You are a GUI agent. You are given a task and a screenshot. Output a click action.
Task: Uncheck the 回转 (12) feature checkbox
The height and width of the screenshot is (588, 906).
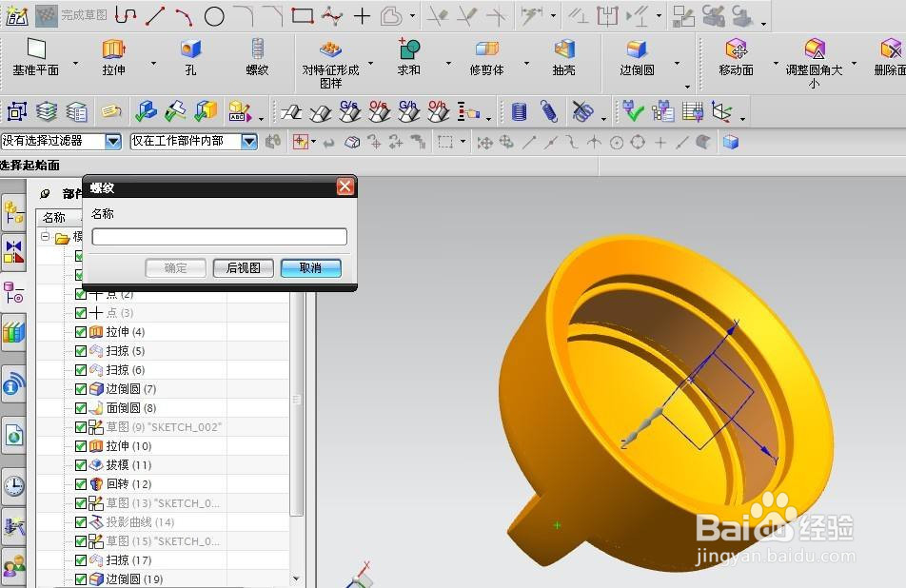81,484
